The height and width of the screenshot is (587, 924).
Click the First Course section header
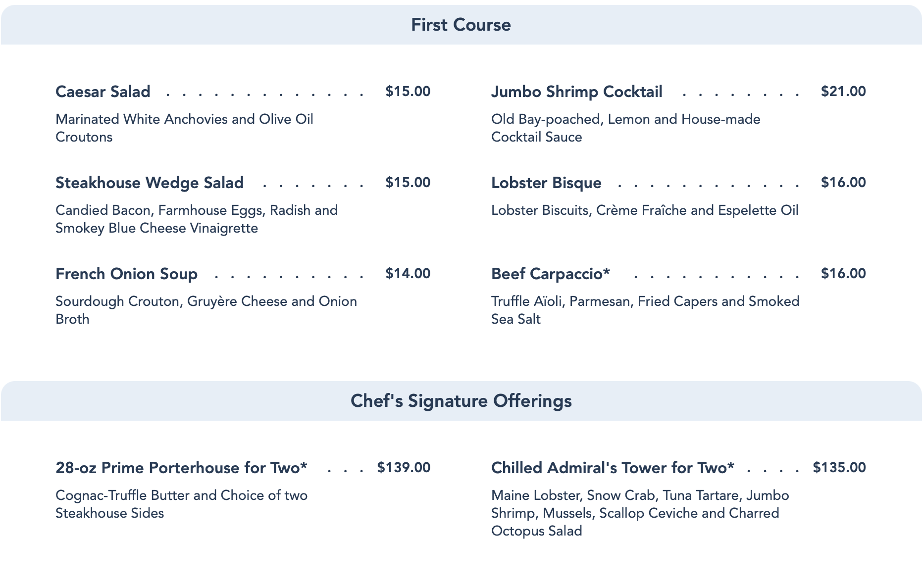461,25
